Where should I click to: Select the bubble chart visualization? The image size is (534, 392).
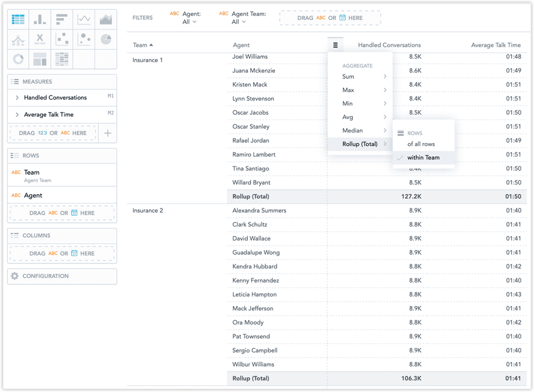coord(83,39)
